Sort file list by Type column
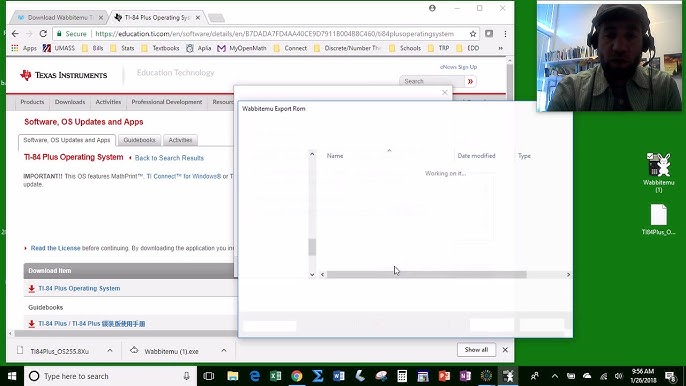The image size is (686, 386). (524, 156)
